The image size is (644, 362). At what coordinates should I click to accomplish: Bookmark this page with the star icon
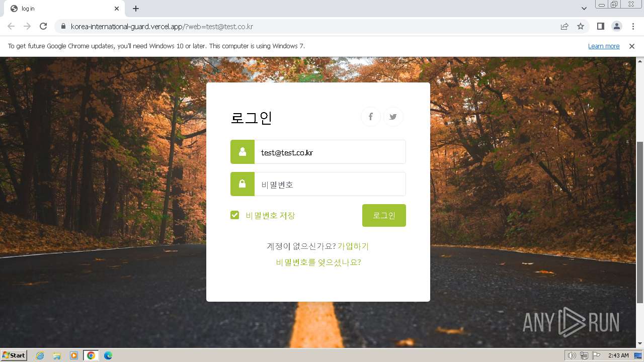coord(581,27)
